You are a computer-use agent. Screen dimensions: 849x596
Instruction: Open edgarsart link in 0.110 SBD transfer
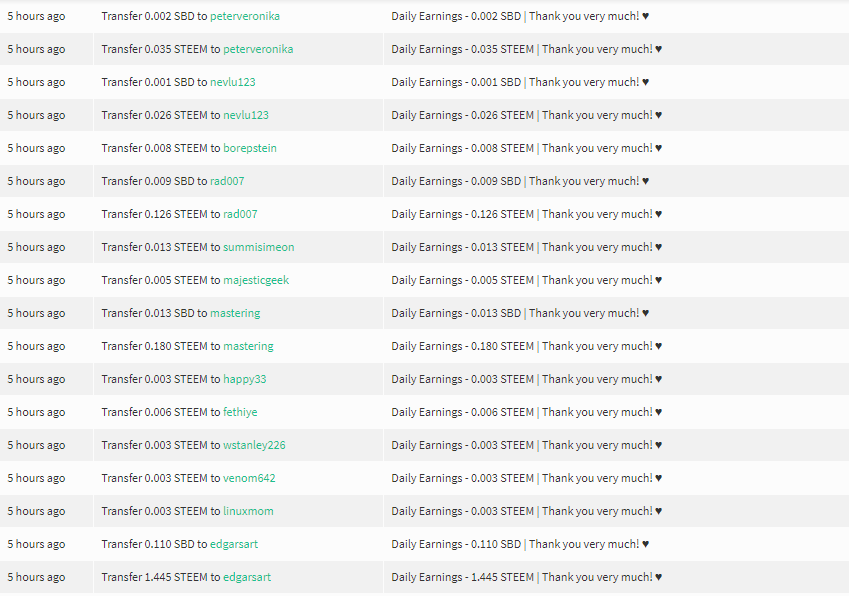[234, 545]
